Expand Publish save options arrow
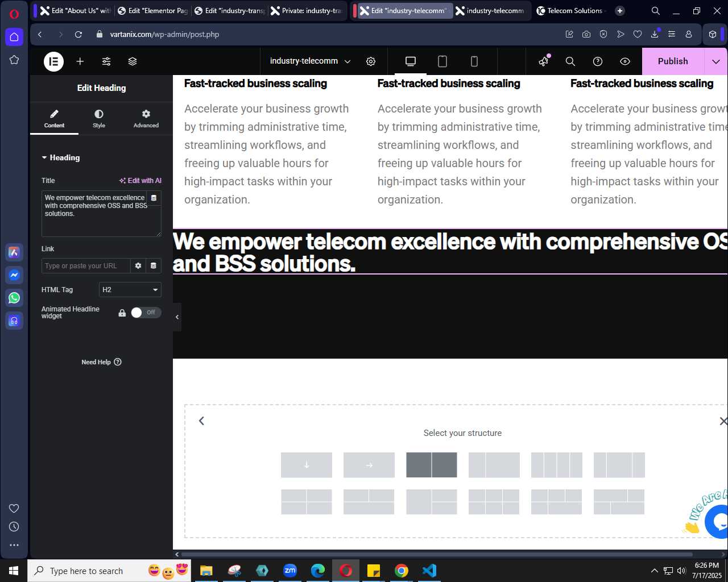728x582 pixels. pos(716,61)
